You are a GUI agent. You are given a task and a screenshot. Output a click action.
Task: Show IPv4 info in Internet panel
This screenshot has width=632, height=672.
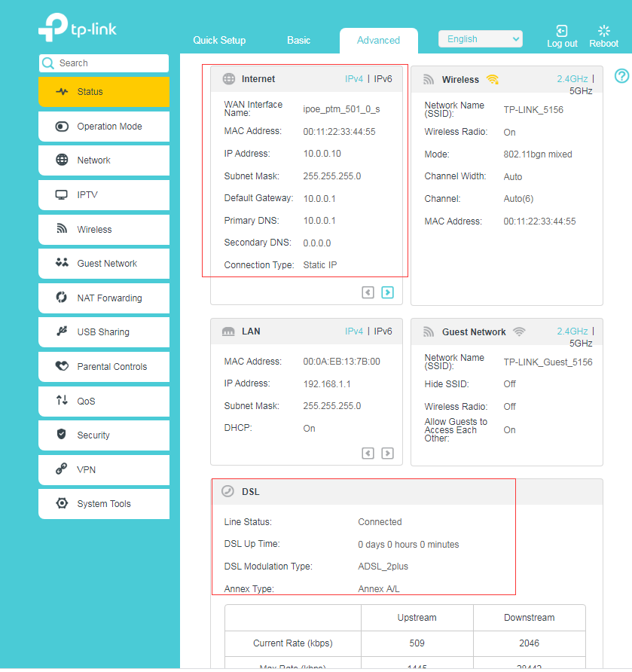354,79
